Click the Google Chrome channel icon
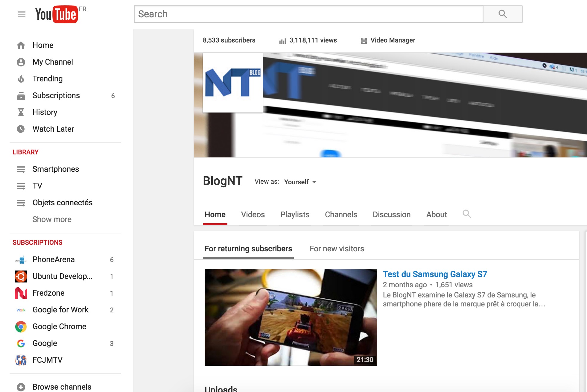587x392 pixels. (21, 326)
